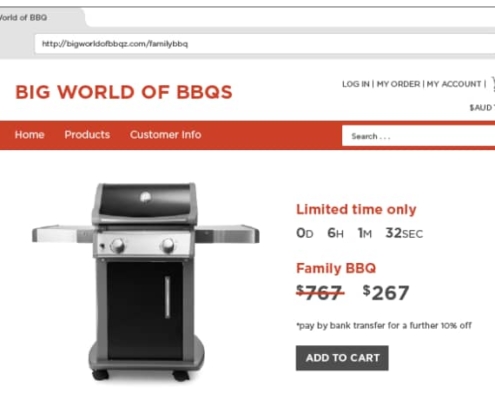Click the Family BBQ grill product image
495x400 pixels.
pyautogui.click(x=146, y=282)
